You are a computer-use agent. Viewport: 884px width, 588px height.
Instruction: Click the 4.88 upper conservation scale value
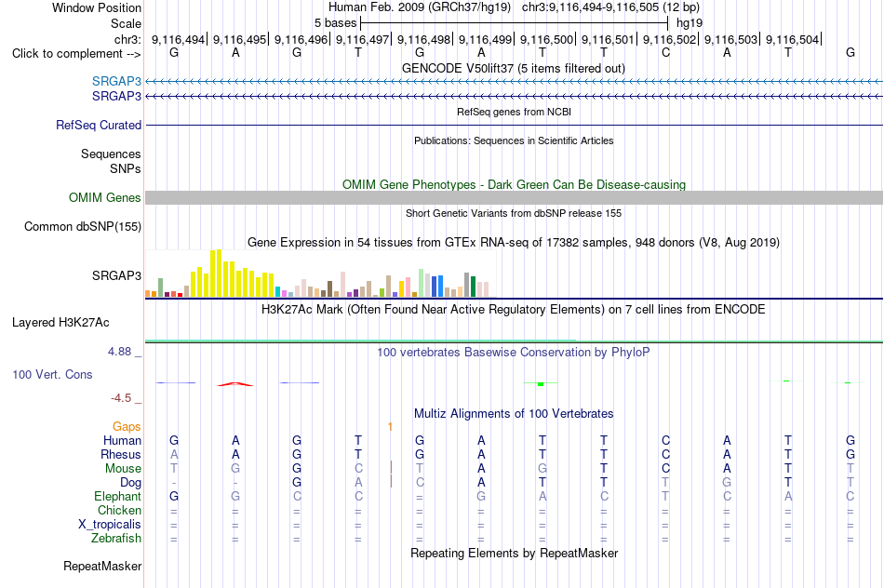[119, 352]
